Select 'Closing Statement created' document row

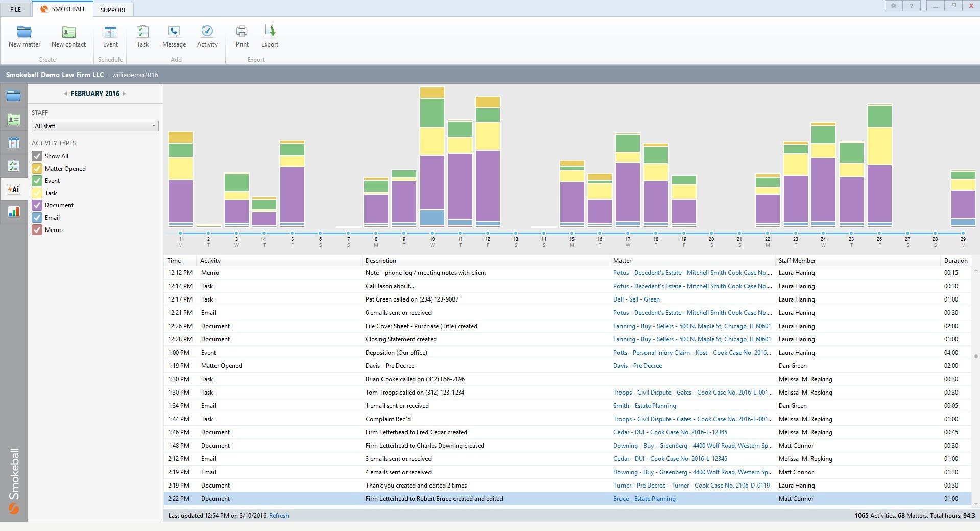[568, 339]
